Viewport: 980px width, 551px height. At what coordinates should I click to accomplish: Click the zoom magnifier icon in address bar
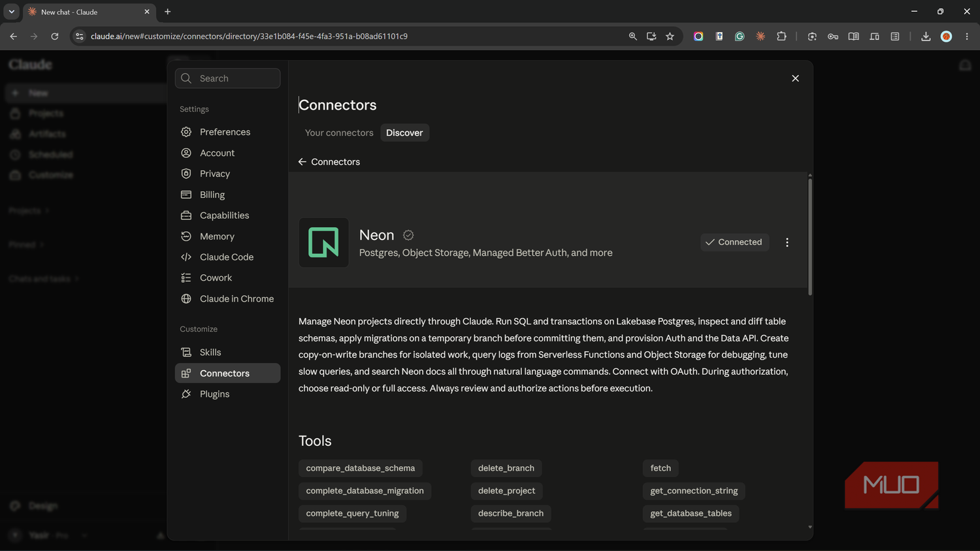632,37
